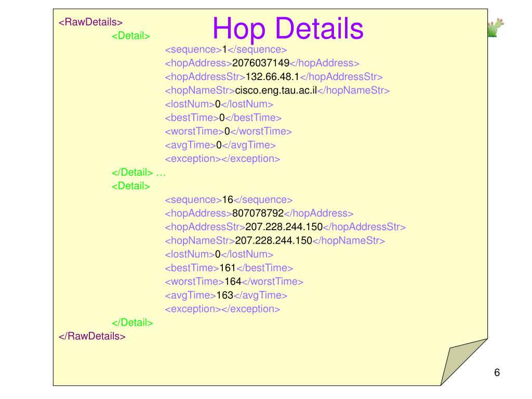Click the last </Detail> closing tag
This screenshot has height=399, width=532.
point(132,323)
